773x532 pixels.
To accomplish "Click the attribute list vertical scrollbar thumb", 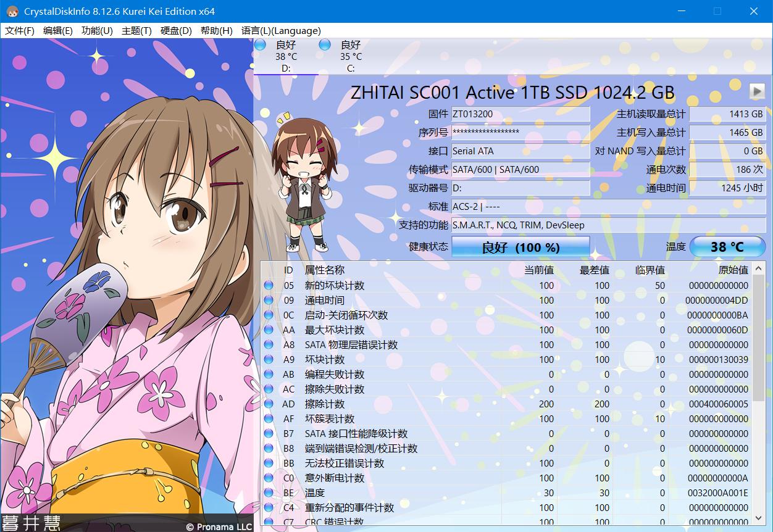I will [x=759, y=338].
